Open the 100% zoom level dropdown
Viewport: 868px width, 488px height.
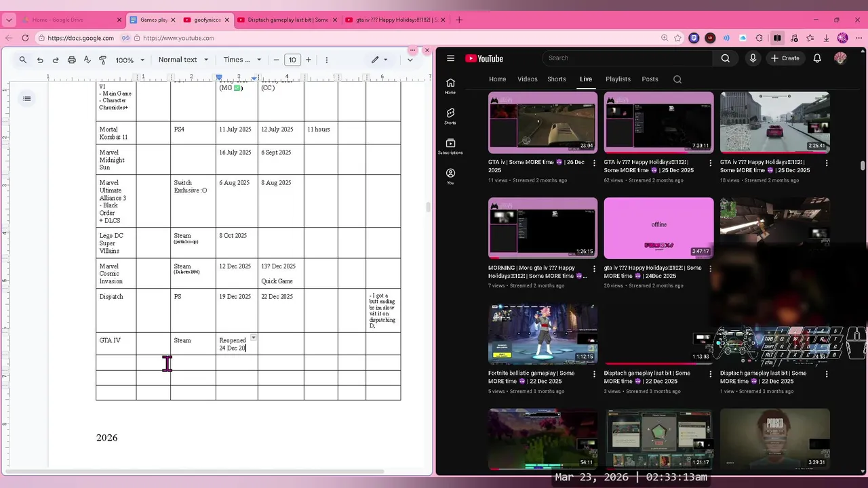[x=130, y=60]
